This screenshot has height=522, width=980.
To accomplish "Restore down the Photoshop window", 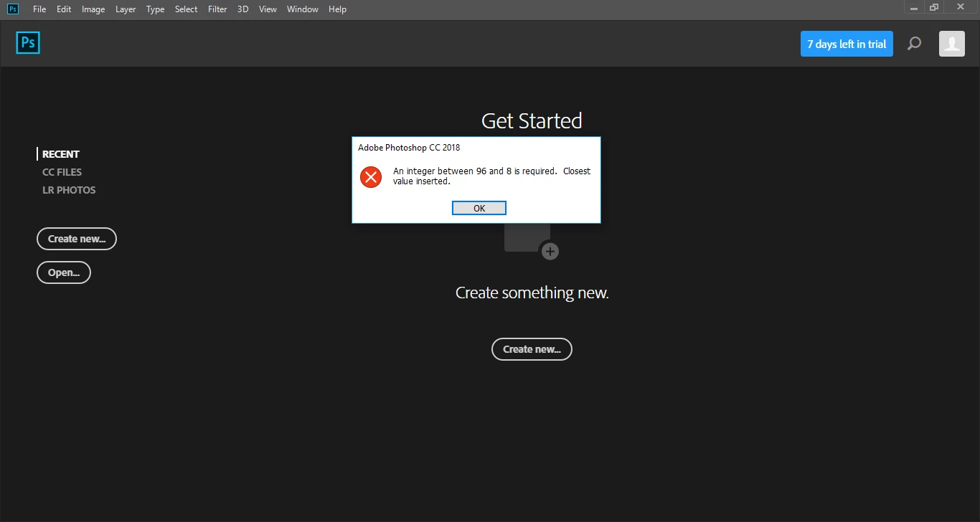I will [x=934, y=6].
